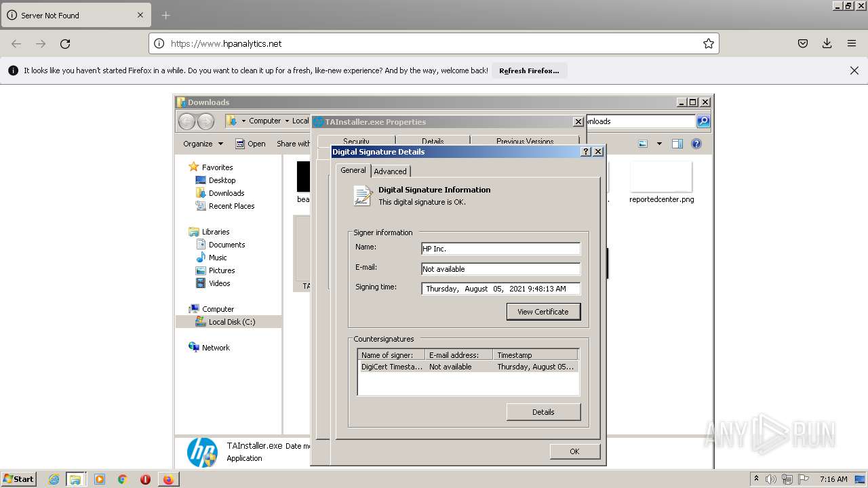Sort by Name of signer column
Screen dimensions: 868x488
click(391, 355)
